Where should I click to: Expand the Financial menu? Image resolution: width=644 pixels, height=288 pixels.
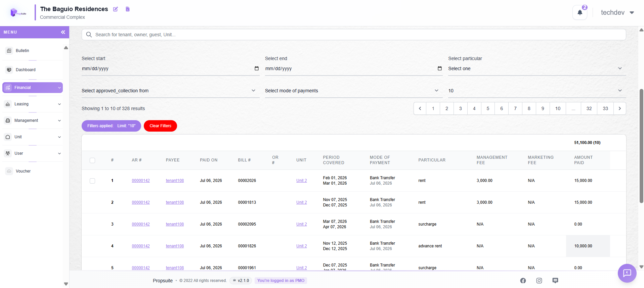click(x=33, y=88)
